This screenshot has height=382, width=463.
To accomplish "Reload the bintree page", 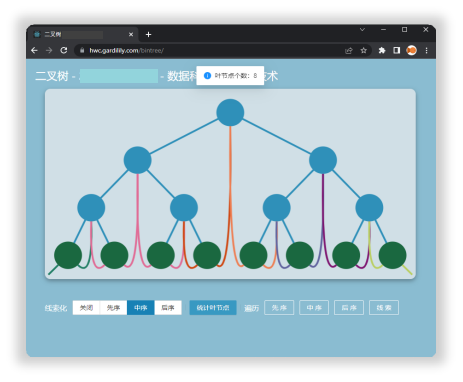I will click(64, 50).
